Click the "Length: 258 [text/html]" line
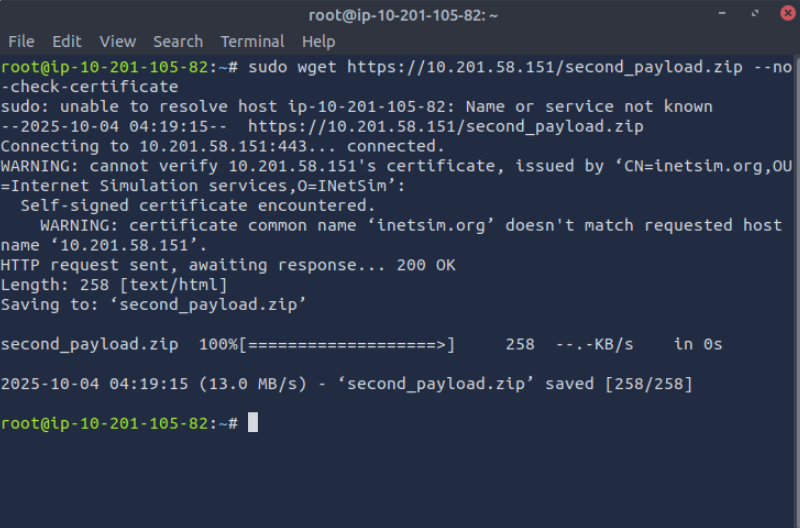The width and height of the screenshot is (800, 528). pos(114,285)
